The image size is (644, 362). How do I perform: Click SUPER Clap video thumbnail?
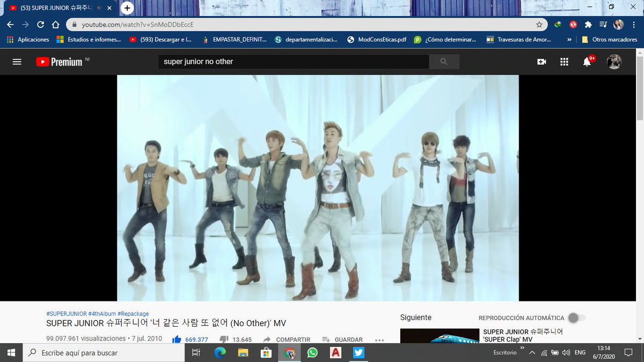click(x=440, y=336)
